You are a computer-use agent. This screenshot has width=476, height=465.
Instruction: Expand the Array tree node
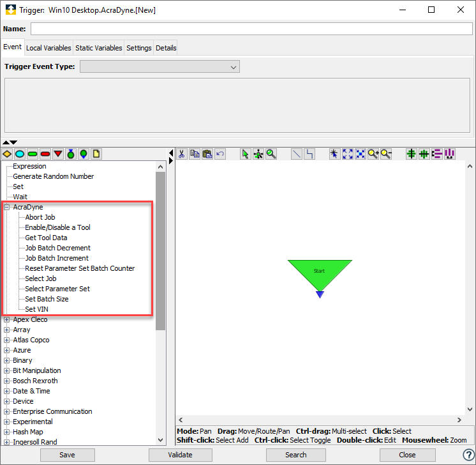click(6, 330)
